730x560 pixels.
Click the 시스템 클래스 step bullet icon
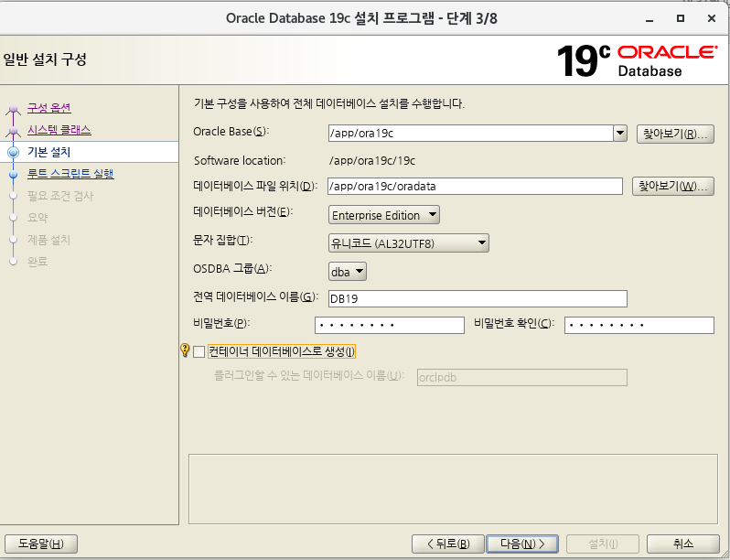[x=14, y=131]
